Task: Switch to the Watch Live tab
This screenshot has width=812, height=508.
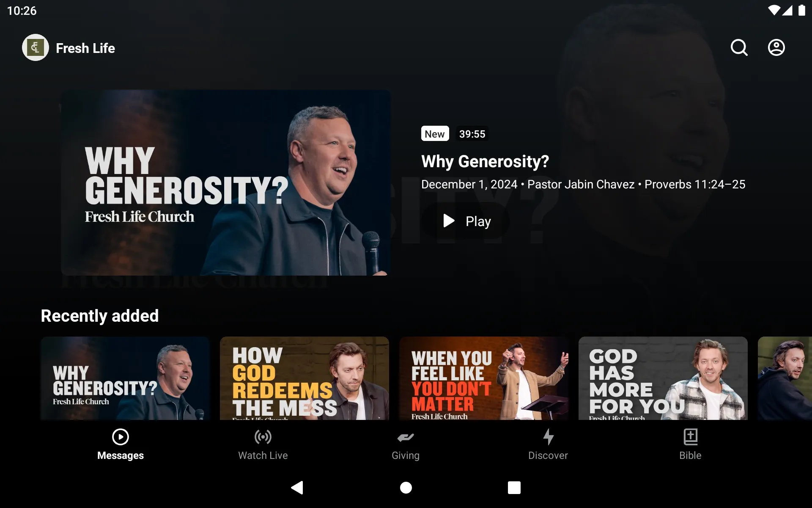Action: pos(263,444)
